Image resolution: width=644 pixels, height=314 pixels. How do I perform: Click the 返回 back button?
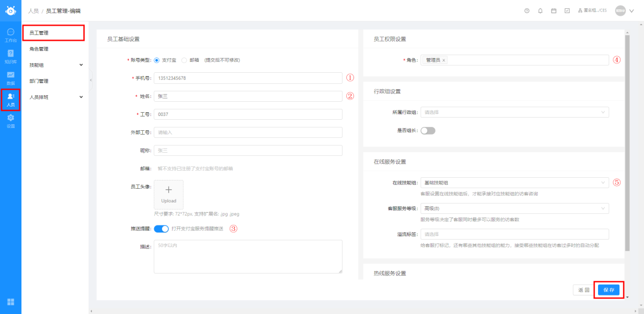click(x=584, y=290)
